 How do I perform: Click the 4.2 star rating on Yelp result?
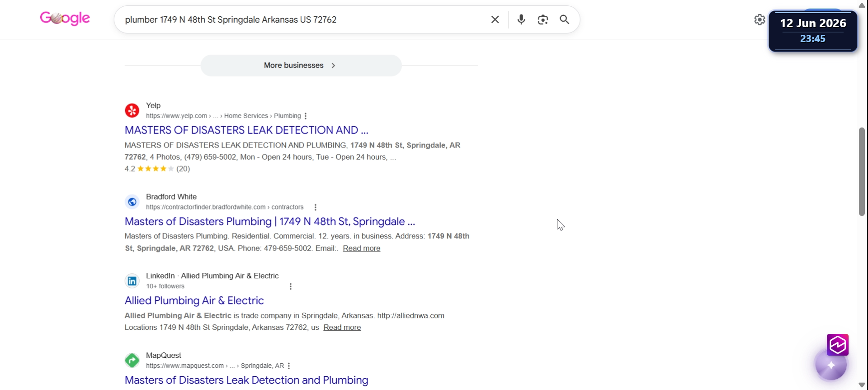click(x=157, y=169)
